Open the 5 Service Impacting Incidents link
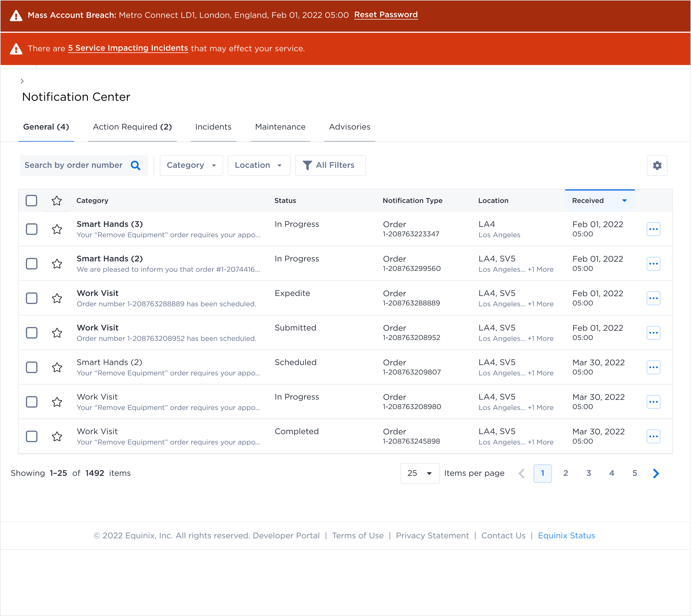This screenshot has height=616, width=691. (128, 48)
